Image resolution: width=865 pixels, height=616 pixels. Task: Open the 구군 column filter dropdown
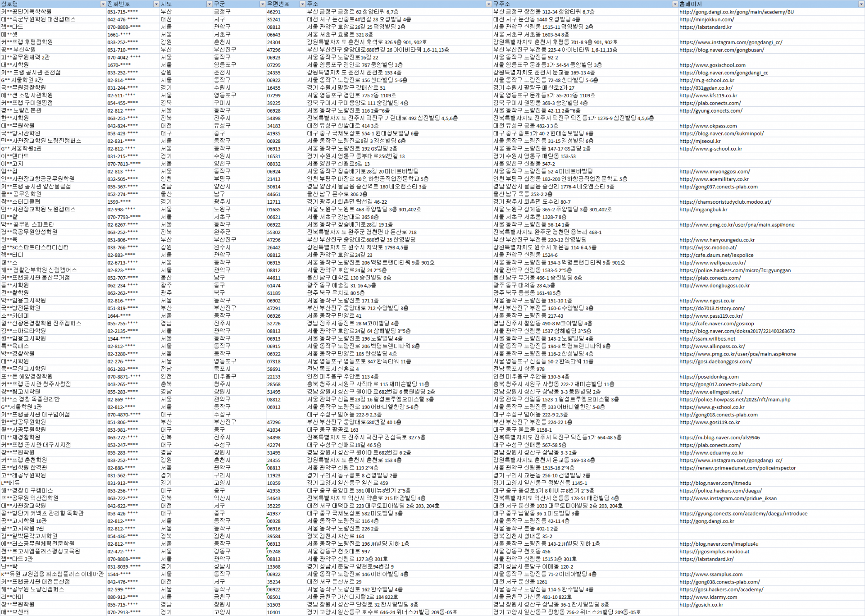coord(263,4)
